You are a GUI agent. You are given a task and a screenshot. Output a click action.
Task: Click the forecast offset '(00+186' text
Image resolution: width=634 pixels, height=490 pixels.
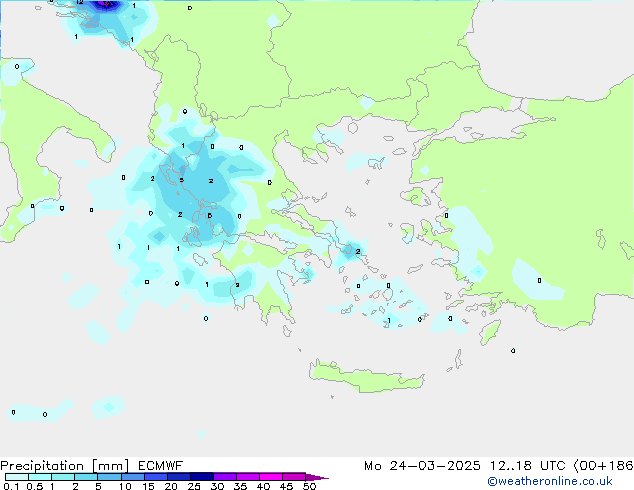click(x=604, y=466)
